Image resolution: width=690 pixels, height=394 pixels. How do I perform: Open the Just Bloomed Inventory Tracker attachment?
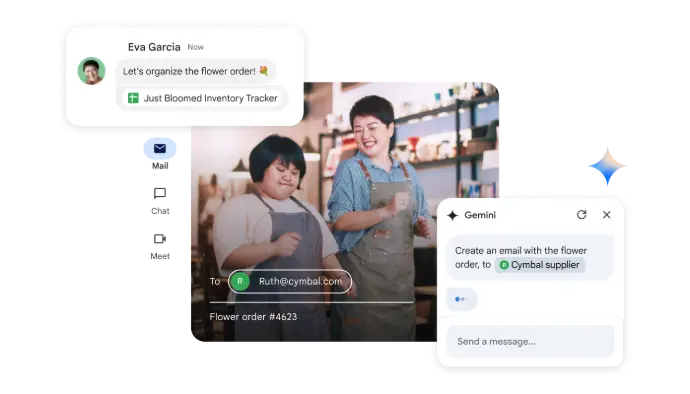(x=202, y=98)
